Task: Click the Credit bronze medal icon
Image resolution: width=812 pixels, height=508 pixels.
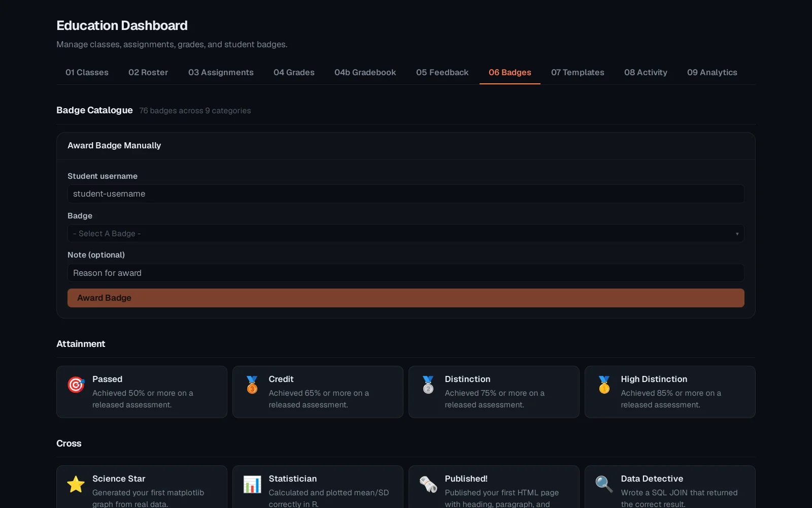Action: (252, 385)
